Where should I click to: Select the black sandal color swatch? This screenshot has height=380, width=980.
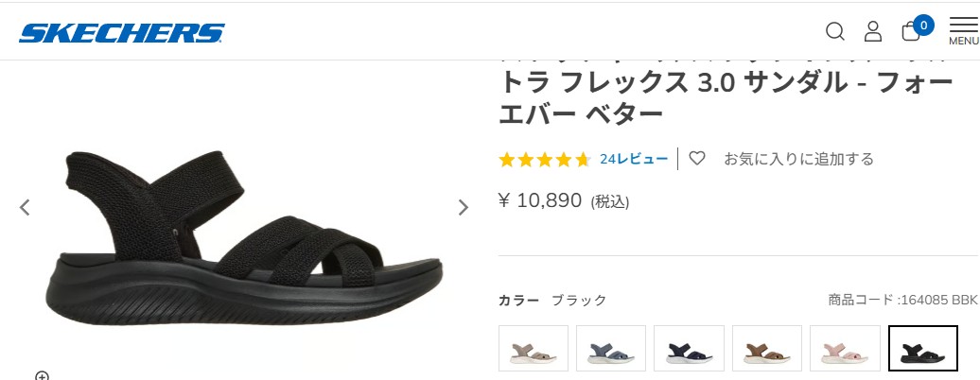[922, 349]
